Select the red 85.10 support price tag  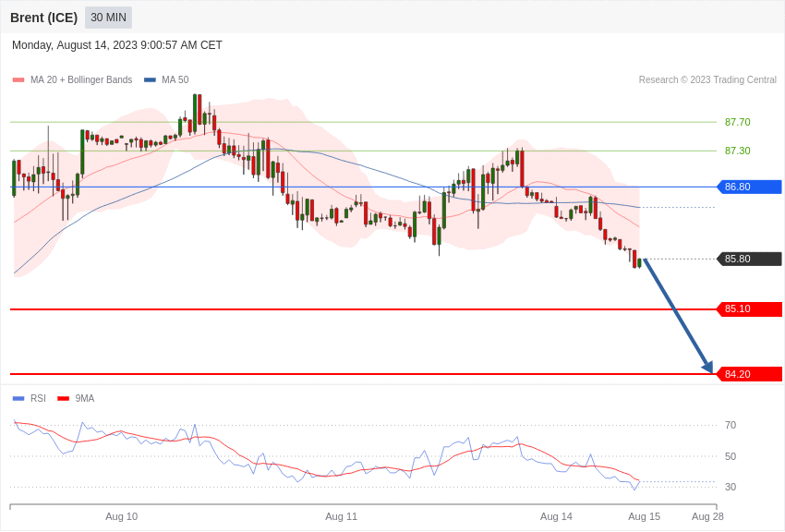pyautogui.click(x=750, y=308)
